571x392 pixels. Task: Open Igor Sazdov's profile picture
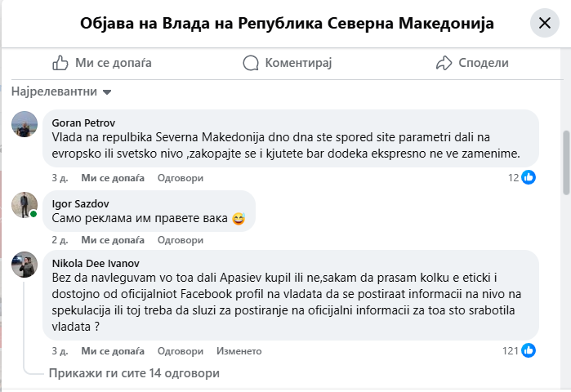(25, 205)
